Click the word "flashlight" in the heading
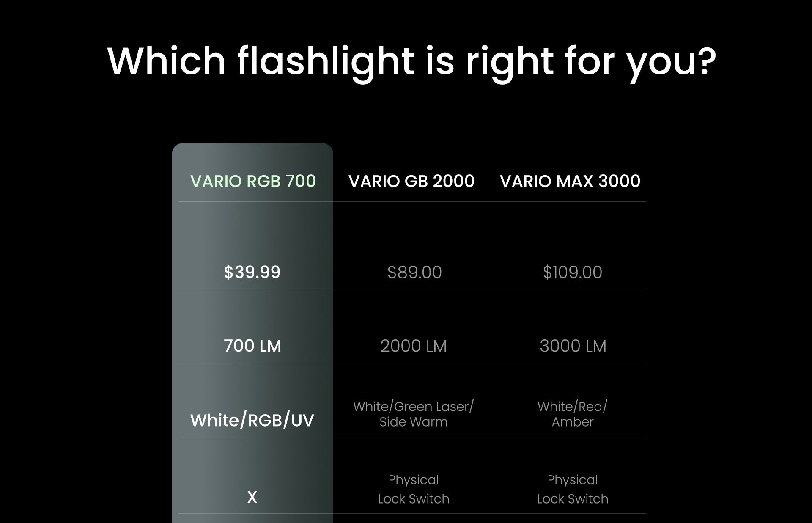 pyautogui.click(x=326, y=61)
